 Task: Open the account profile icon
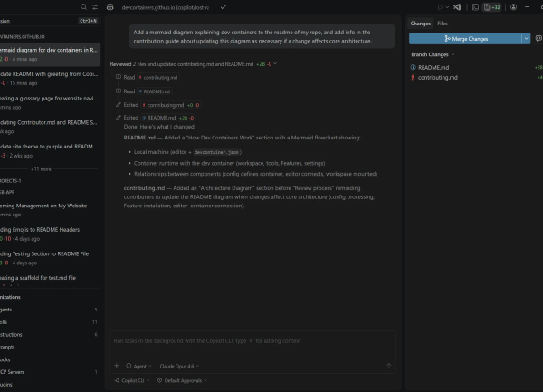pos(513,7)
